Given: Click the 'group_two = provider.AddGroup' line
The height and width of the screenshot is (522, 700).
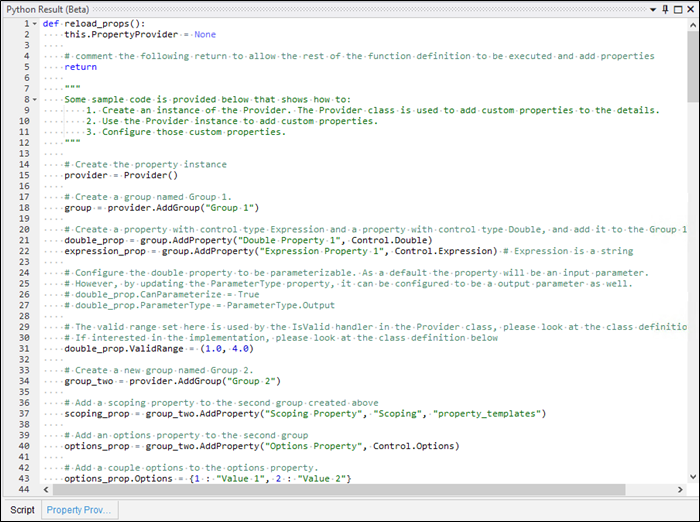Looking at the screenshot, I should [172, 381].
